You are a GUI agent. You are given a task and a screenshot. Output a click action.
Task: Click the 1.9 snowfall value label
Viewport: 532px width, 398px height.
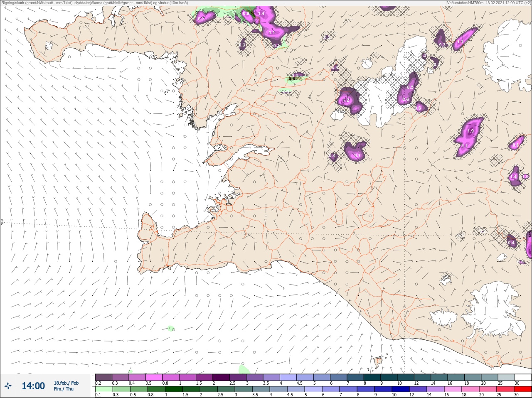pyautogui.click(x=470, y=131)
